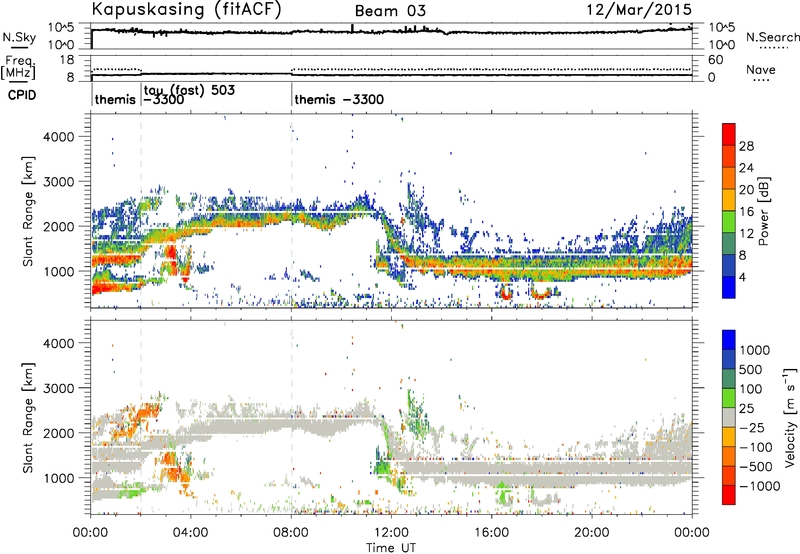Click the title 'Kapuskasing (fitACF)'
800x554 pixels.
pyautogui.click(x=186, y=9)
